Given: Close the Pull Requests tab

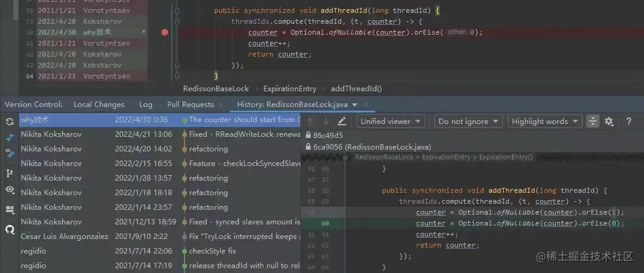Looking at the screenshot, I should 221,105.
